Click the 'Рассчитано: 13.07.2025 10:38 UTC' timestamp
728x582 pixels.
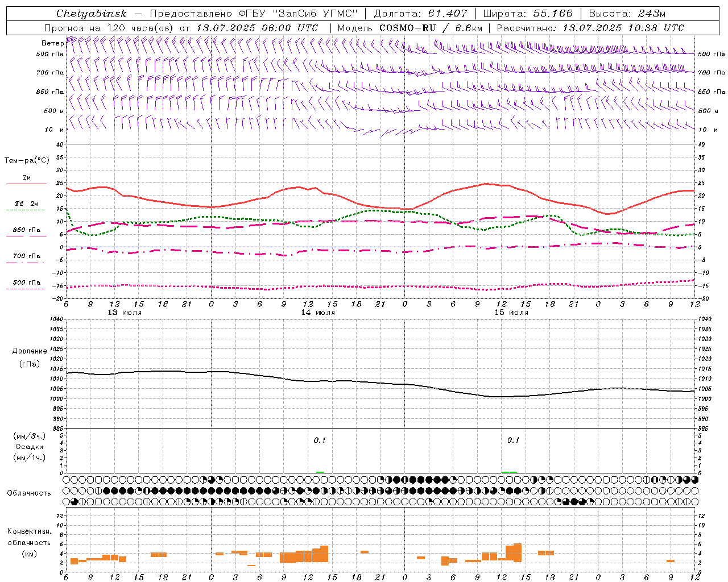click(590, 28)
